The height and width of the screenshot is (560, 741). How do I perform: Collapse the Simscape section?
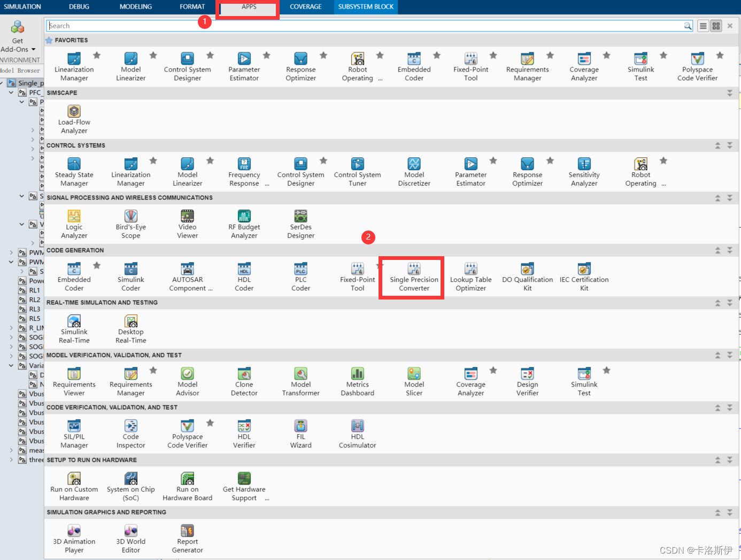[730, 93]
